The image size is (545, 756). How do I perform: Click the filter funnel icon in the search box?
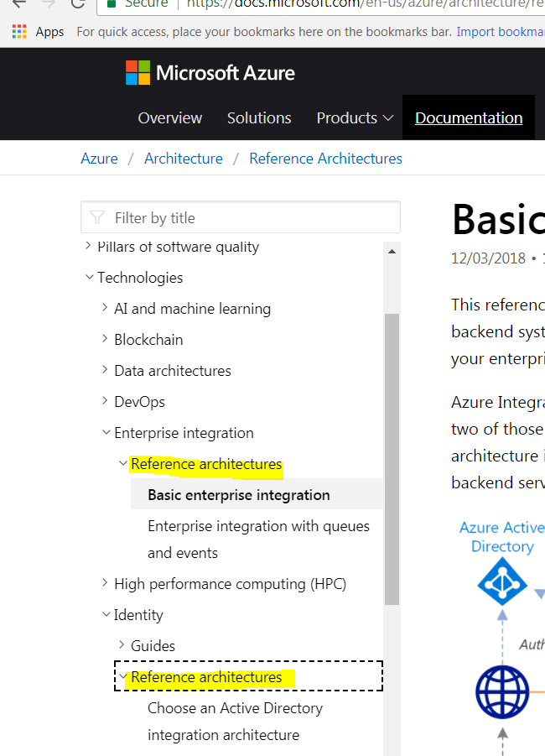point(99,216)
